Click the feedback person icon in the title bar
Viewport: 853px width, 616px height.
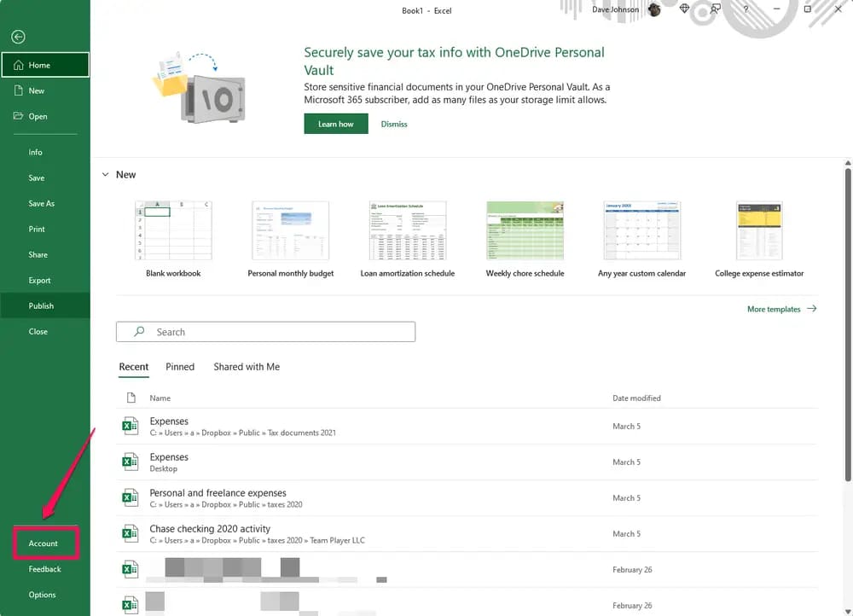tap(715, 9)
